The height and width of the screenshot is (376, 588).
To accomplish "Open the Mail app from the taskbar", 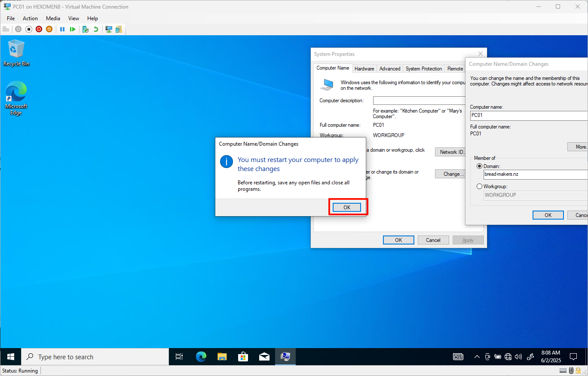I will [x=264, y=357].
